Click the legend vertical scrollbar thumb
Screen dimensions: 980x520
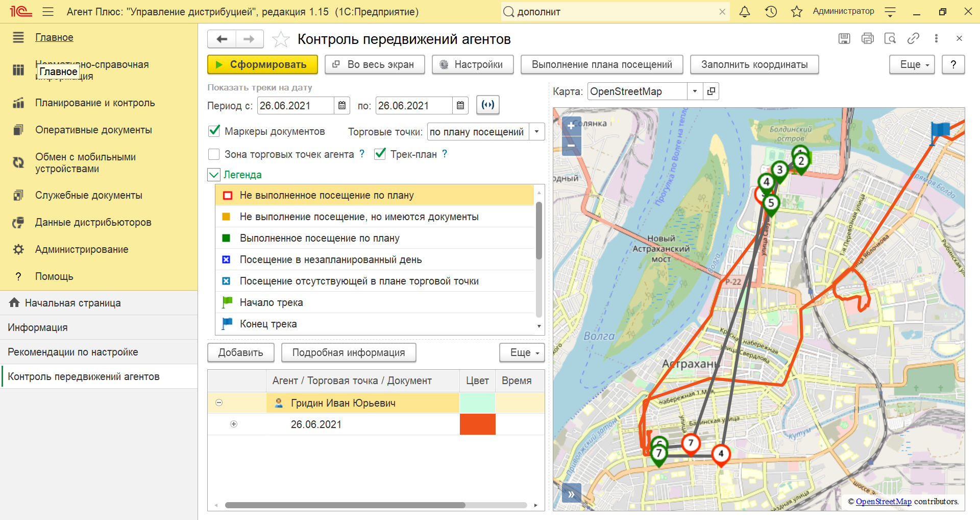[539, 231]
